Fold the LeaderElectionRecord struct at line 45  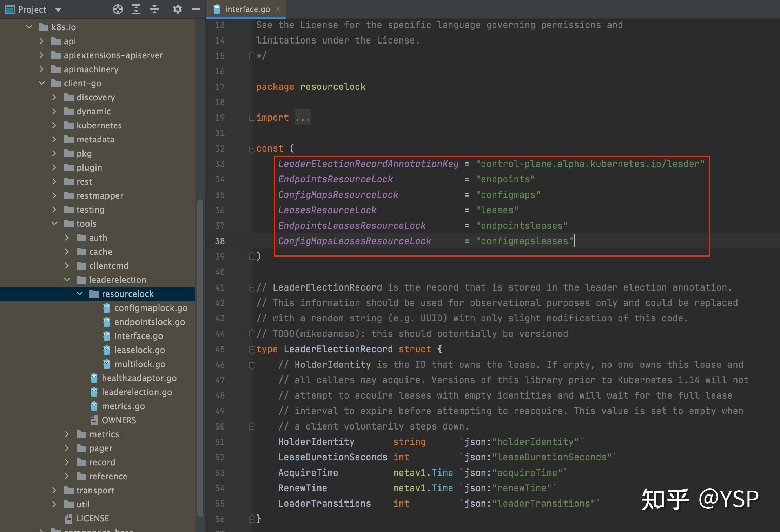252,350
